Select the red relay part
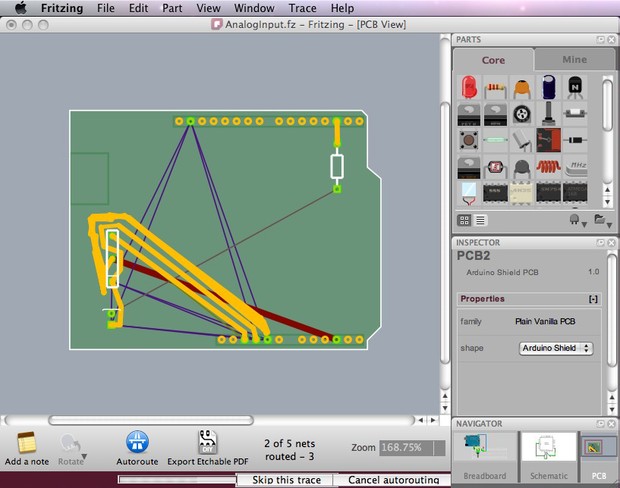 click(549, 140)
